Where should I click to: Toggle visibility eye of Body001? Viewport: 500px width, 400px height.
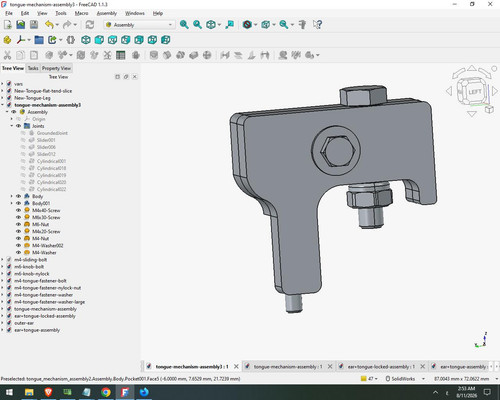[x=19, y=203]
